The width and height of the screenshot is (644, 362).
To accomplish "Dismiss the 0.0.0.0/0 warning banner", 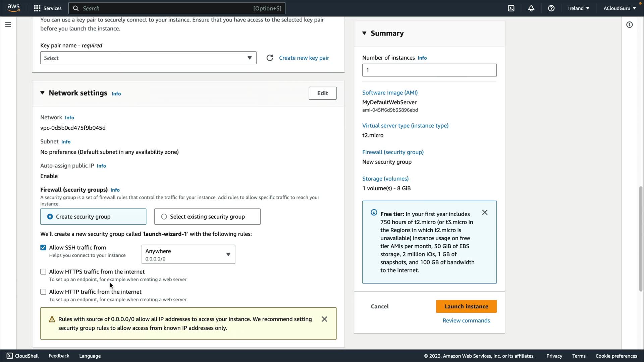I will coord(324,319).
